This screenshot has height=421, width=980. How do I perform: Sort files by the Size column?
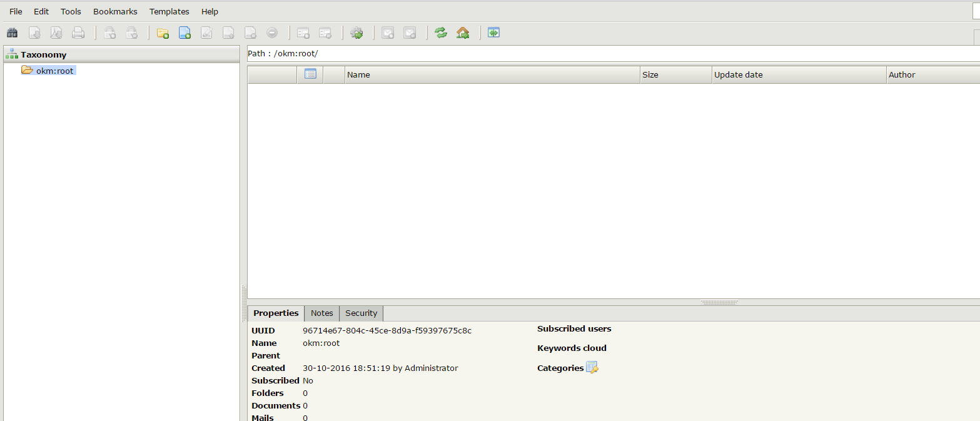650,74
